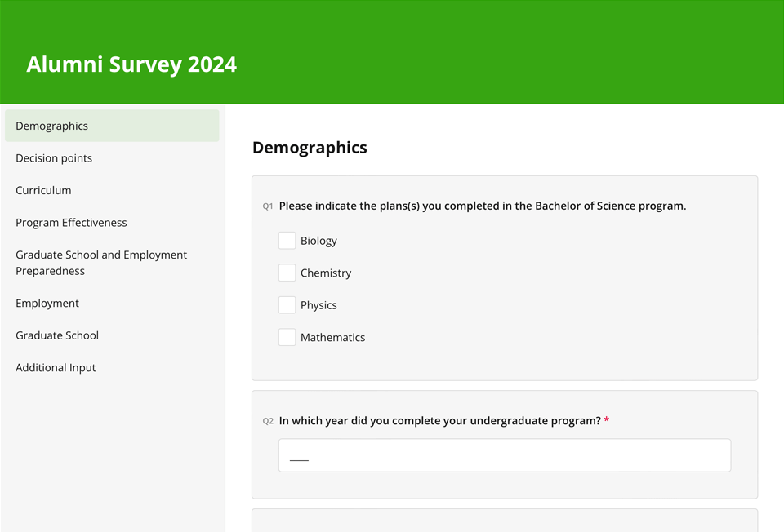The image size is (784, 532).
Task: Navigate to the Employment section
Action: pos(47,303)
